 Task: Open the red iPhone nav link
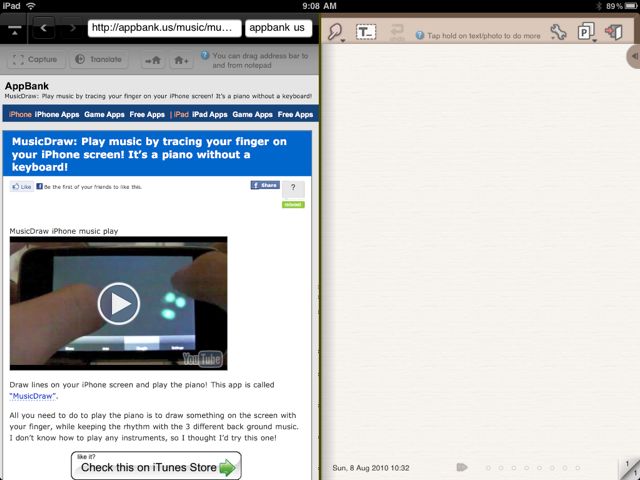coord(20,115)
